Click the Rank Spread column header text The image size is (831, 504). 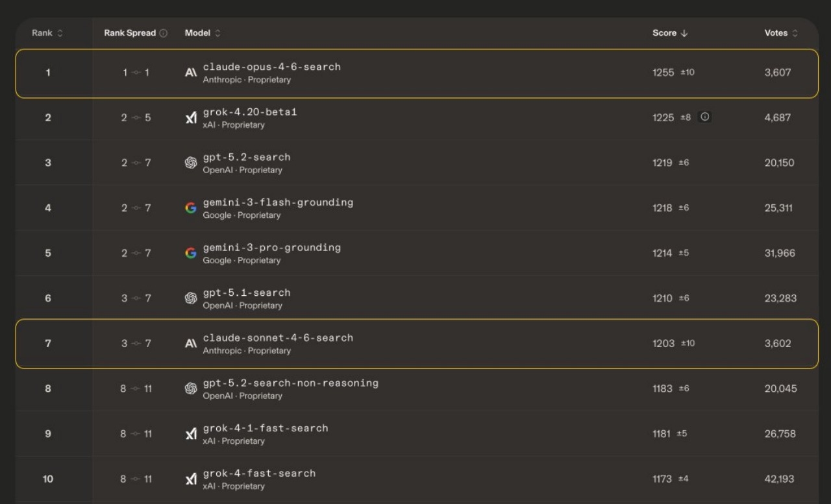coord(130,33)
